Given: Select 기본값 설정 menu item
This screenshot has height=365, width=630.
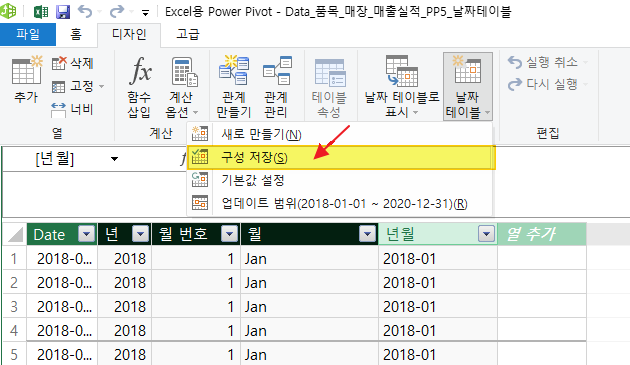Looking at the screenshot, I should 340,180.
